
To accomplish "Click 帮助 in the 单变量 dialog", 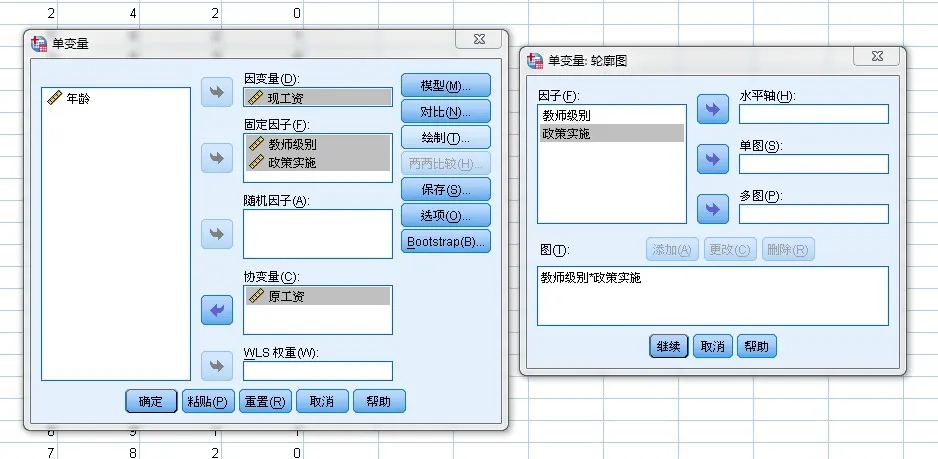I will click(x=379, y=401).
